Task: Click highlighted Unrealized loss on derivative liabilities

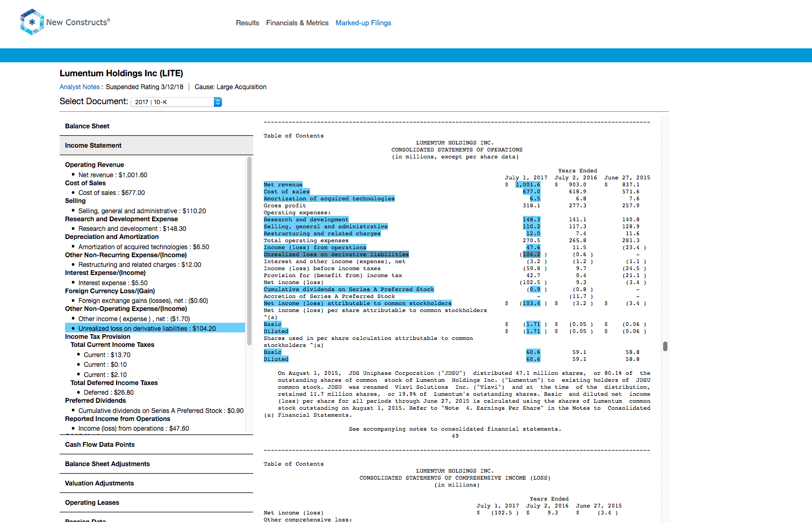Action: tap(336, 255)
